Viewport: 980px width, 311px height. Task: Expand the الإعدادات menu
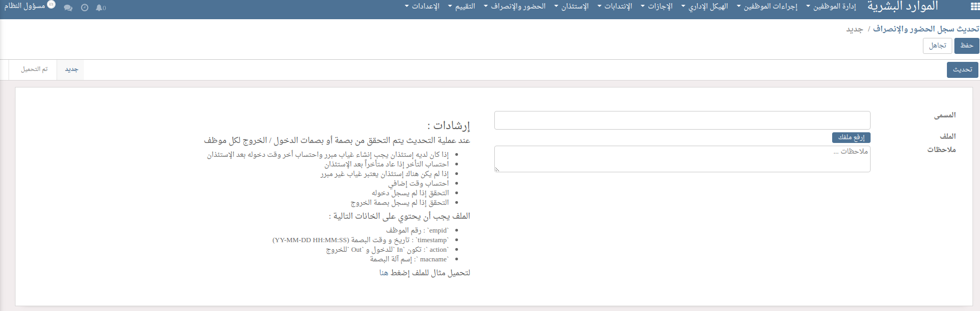coord(422,6)
